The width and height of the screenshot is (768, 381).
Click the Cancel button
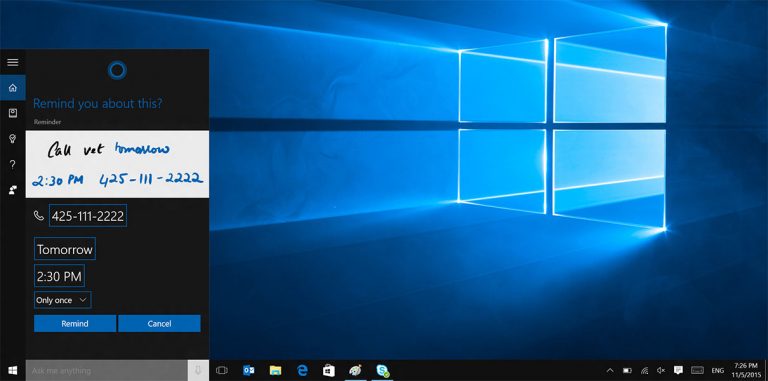(159, 323)
